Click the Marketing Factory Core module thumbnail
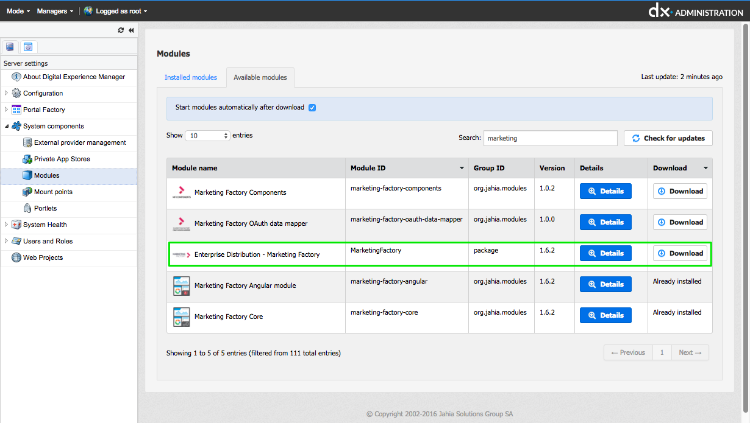This screenshot has height=423, width=750. click(181, 317)
